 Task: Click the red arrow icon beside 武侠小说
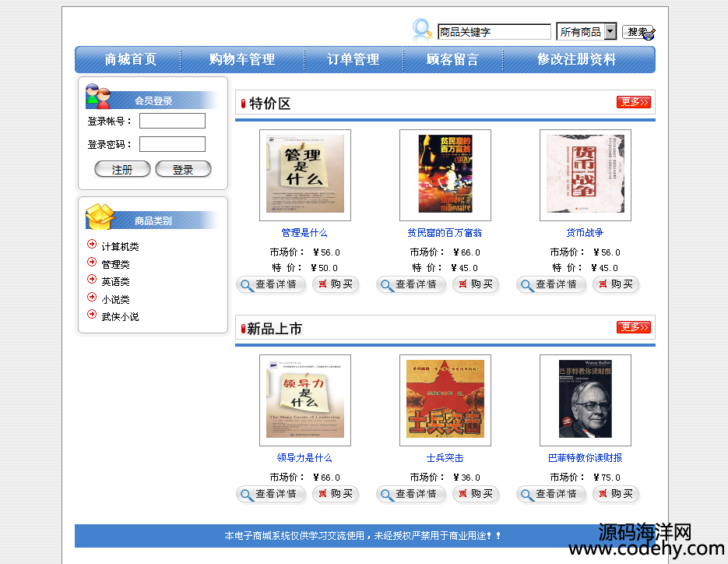[92, 315]
